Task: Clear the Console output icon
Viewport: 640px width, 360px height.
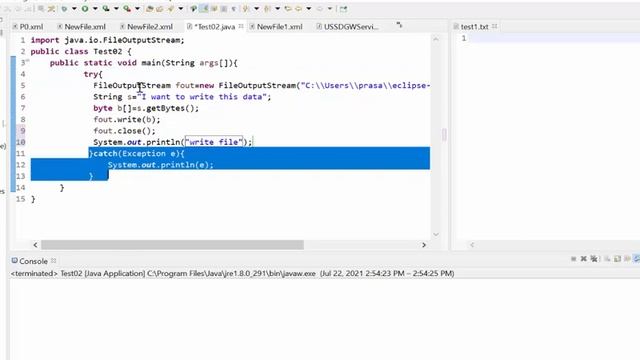Action: tap(607, 259)
